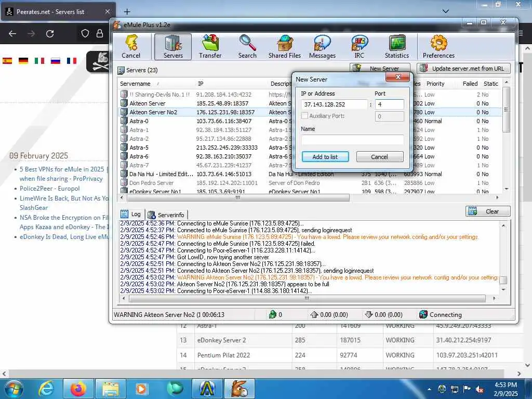Click the upload speed arrow icon

point(314,314)
